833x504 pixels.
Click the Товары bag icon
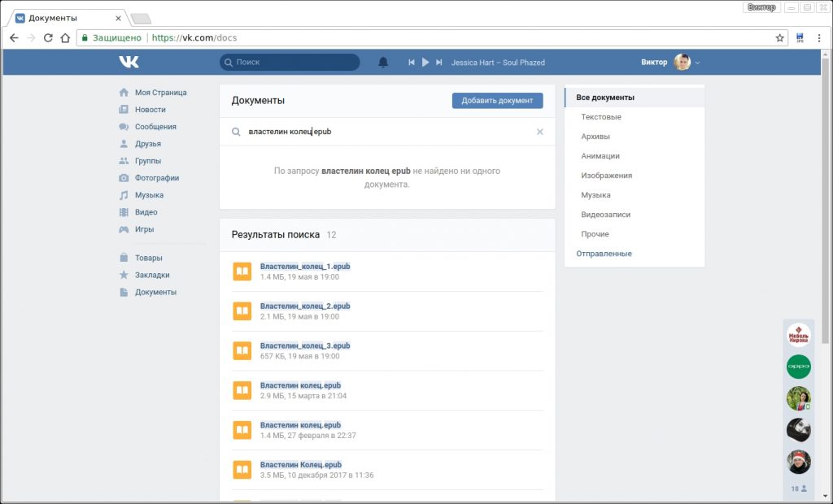124,258
